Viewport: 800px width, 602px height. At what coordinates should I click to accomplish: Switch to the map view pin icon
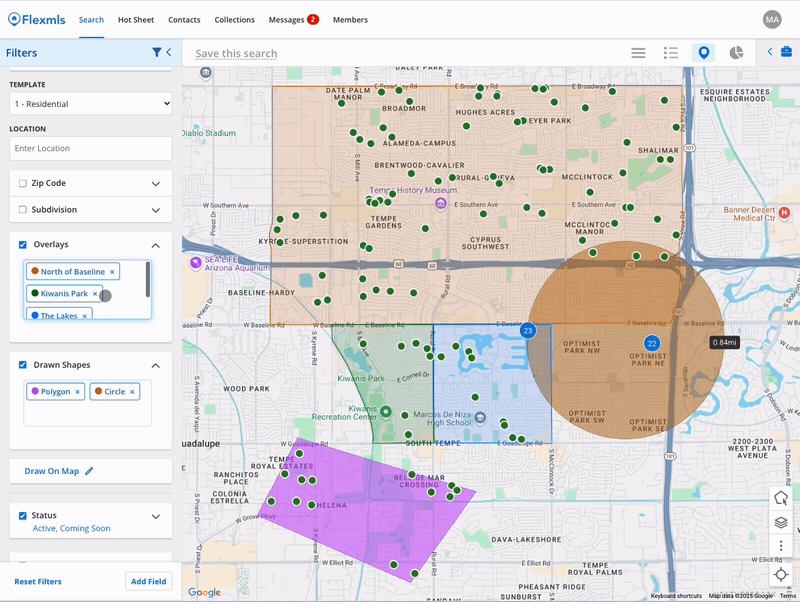[704, 52]
